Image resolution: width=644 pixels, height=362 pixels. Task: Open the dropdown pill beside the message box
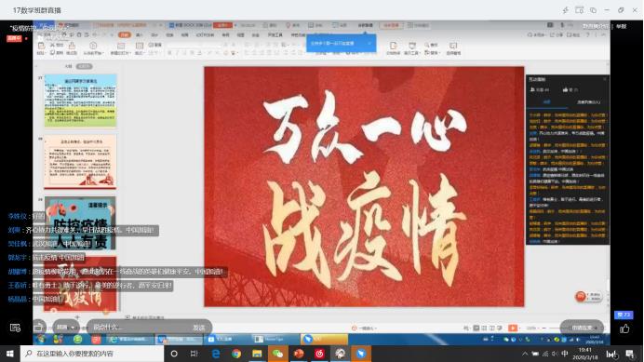point(65,327)
